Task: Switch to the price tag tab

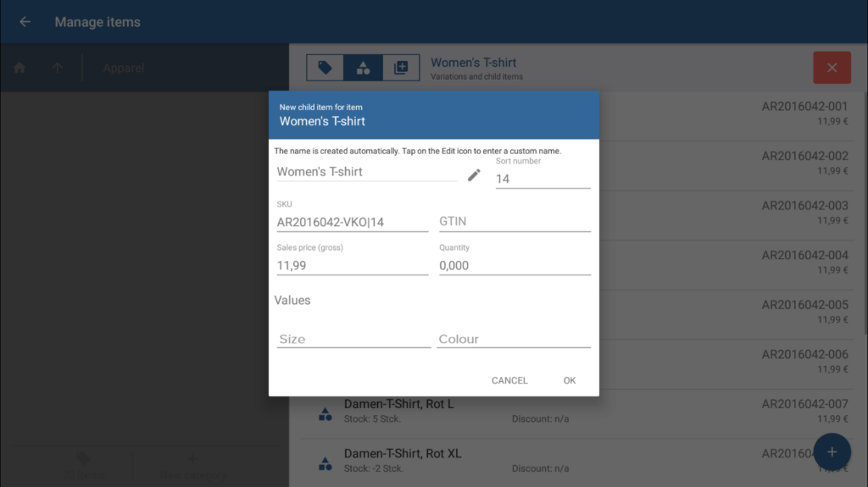Action: (325, 68)
